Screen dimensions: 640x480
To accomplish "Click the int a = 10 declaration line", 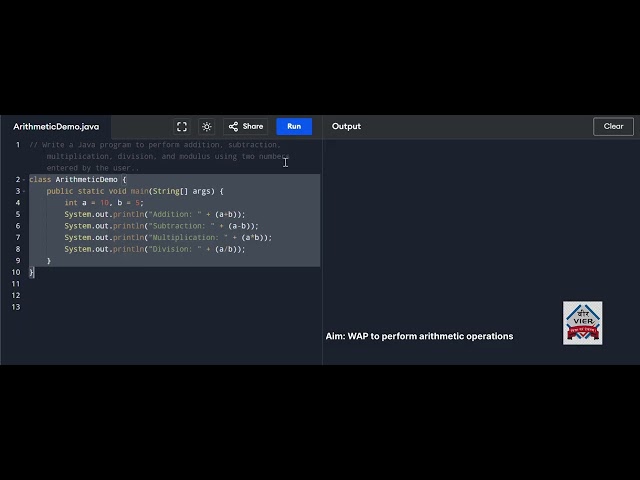I will click(104, 203).
